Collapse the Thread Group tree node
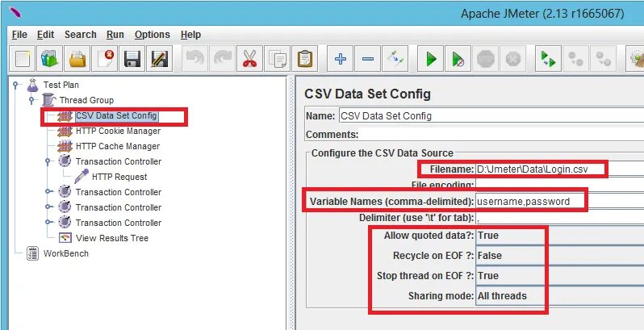This screenshot has height=330, width=644. point(31,100)
